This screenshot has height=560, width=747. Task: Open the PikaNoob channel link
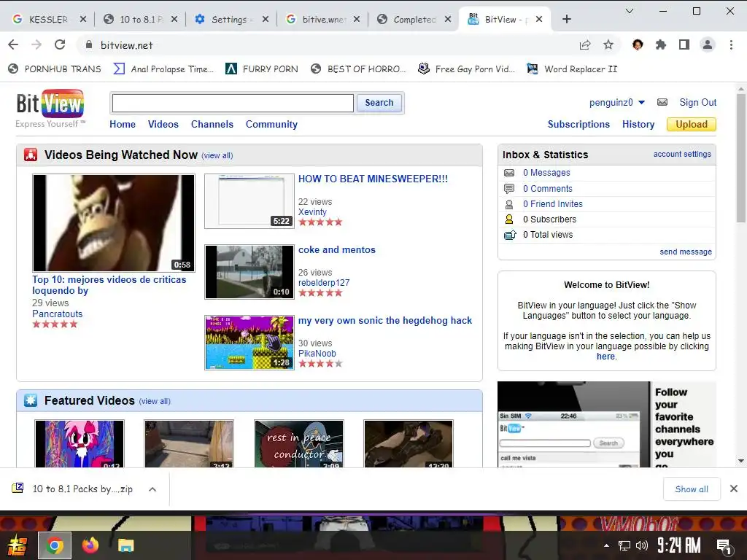(x=317, y=354)
